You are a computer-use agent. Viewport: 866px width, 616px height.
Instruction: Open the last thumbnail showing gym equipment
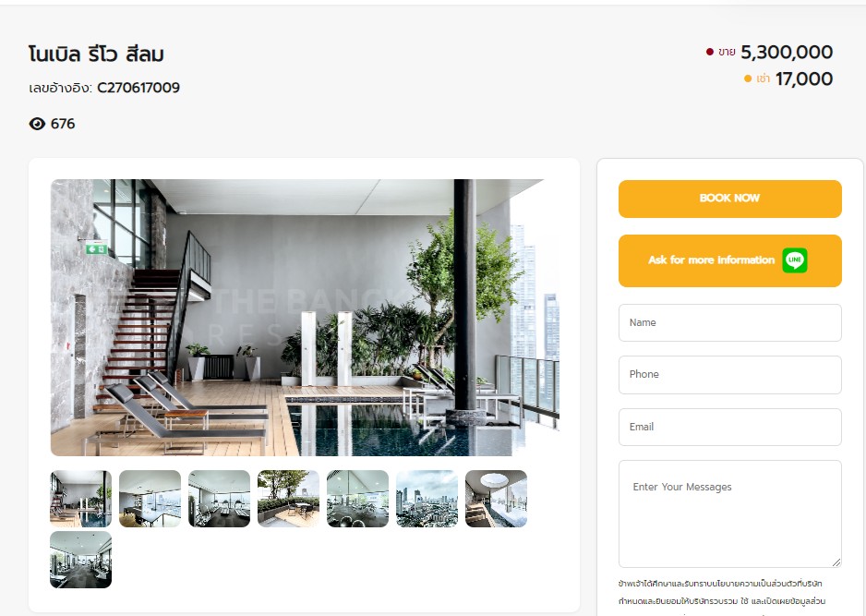point(80,560)
